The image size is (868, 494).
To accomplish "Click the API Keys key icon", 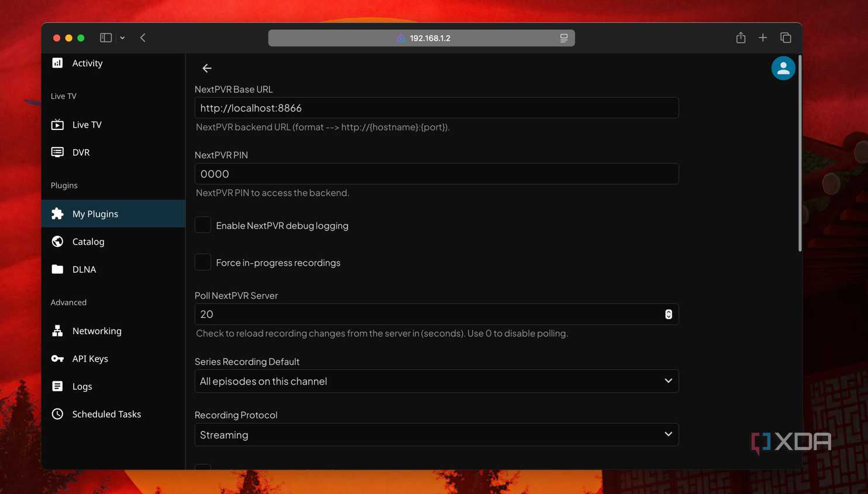I will pyautogui.click(x=57, y=358).
